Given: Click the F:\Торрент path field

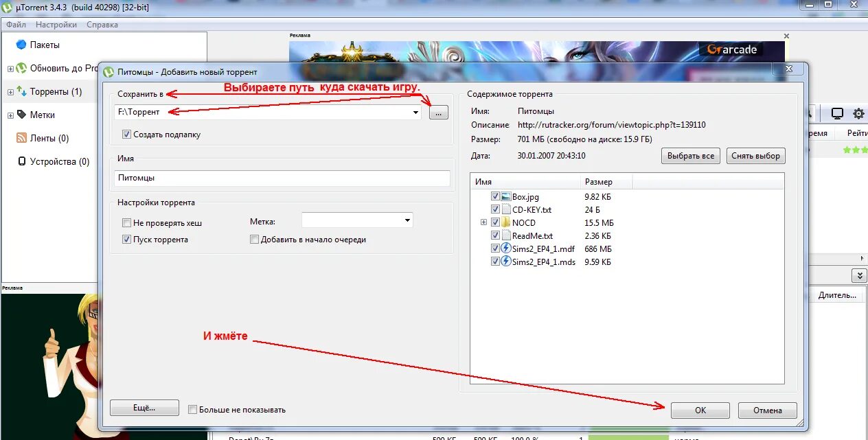Looking at the screenshot, I should [268, 112].
